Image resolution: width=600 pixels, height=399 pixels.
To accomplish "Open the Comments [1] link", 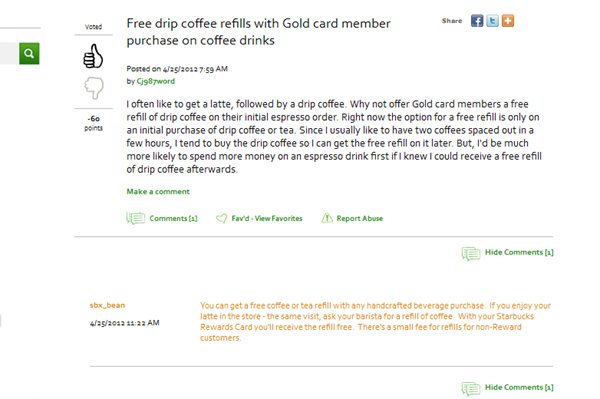I will (x=173, y=218).
